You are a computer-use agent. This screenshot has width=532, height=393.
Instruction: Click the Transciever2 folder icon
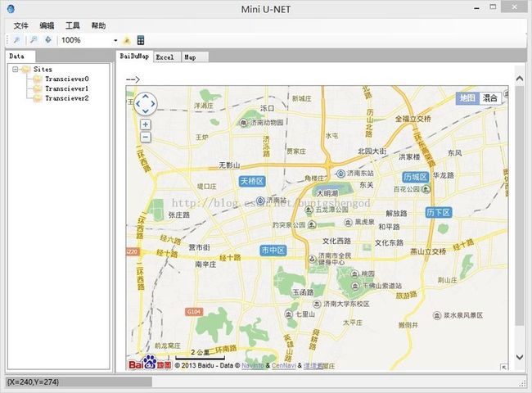[38, 98]
